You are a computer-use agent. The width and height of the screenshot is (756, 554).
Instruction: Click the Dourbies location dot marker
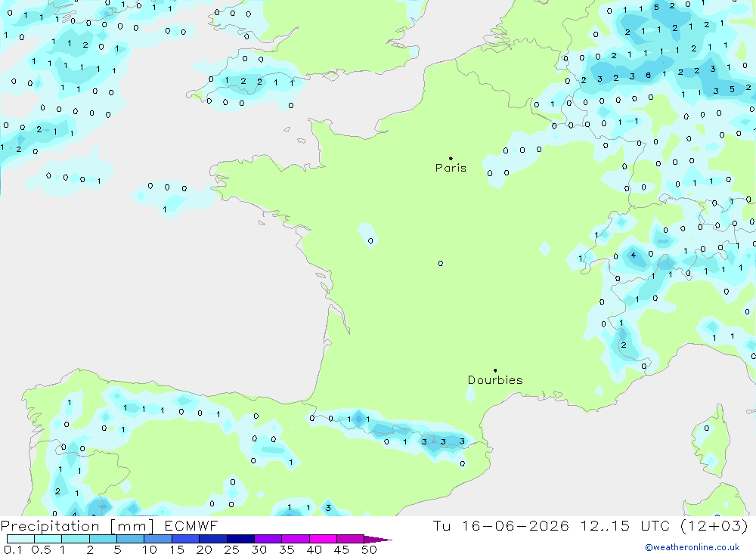[x=495, y=370]
